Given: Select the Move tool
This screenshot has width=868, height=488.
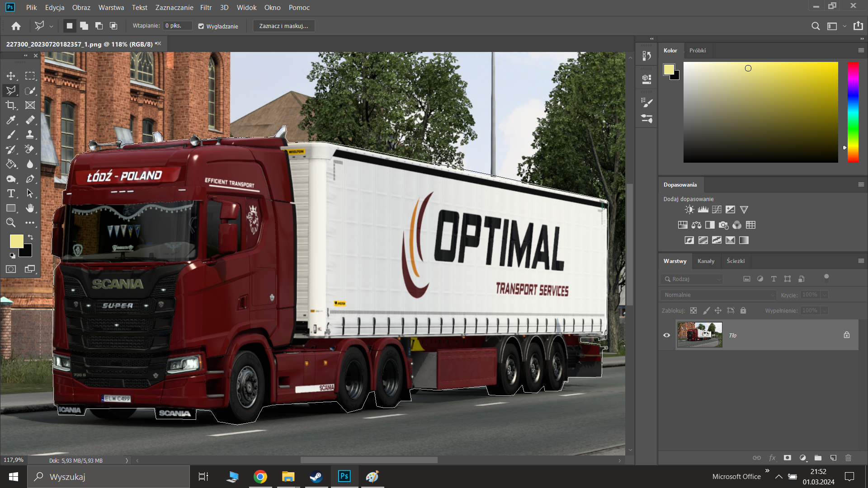Looking at the screenshot, I should pyautogui.click(x=11, y=76).
